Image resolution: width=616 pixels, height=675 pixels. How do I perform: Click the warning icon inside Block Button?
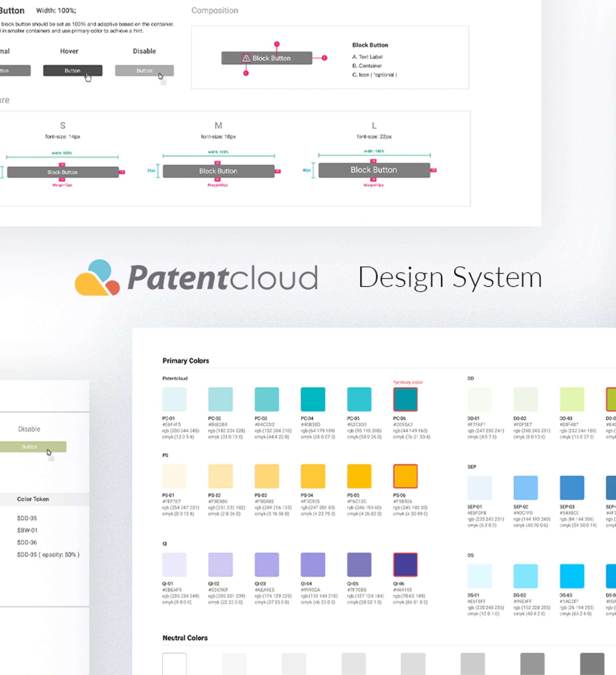point(246,58)
